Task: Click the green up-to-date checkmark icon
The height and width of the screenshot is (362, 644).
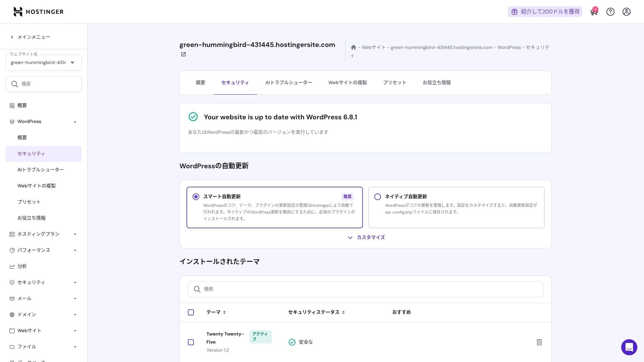Action: [193, 117]
